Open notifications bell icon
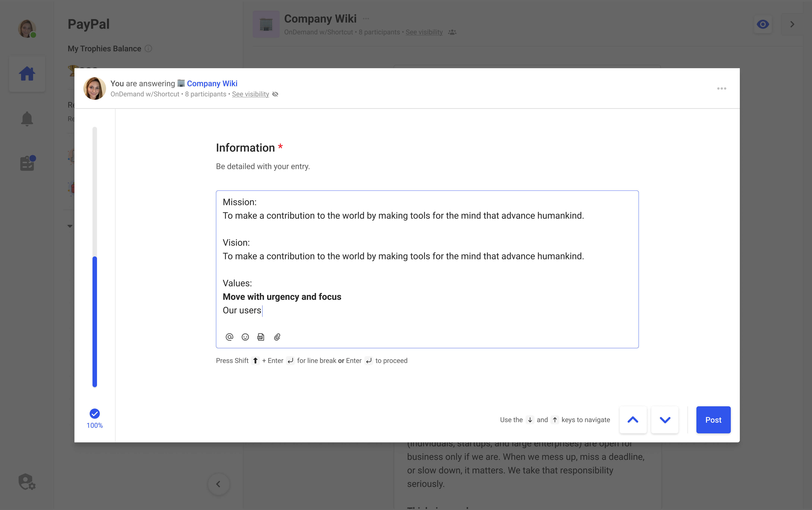This screenshot has height=510, width=812. pyautogui.click(x=27, y=119)
